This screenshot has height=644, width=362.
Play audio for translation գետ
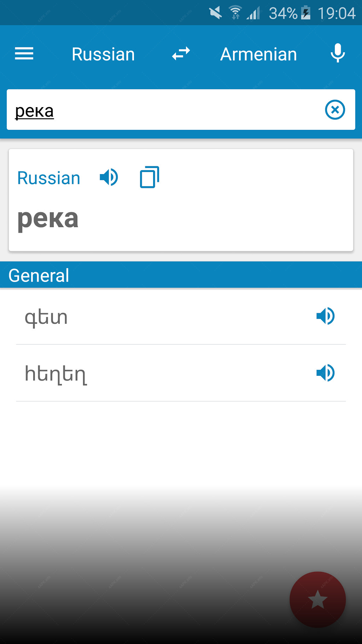point(326,316)
